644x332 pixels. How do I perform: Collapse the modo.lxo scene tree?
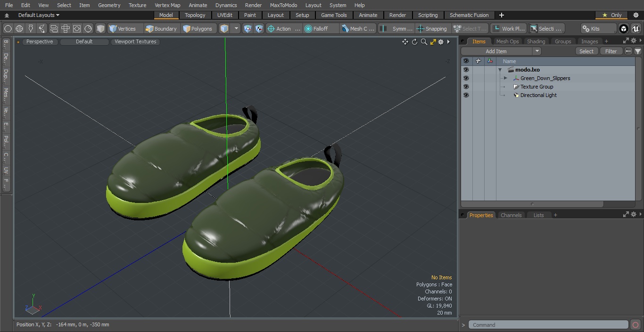tap(500, 70)
